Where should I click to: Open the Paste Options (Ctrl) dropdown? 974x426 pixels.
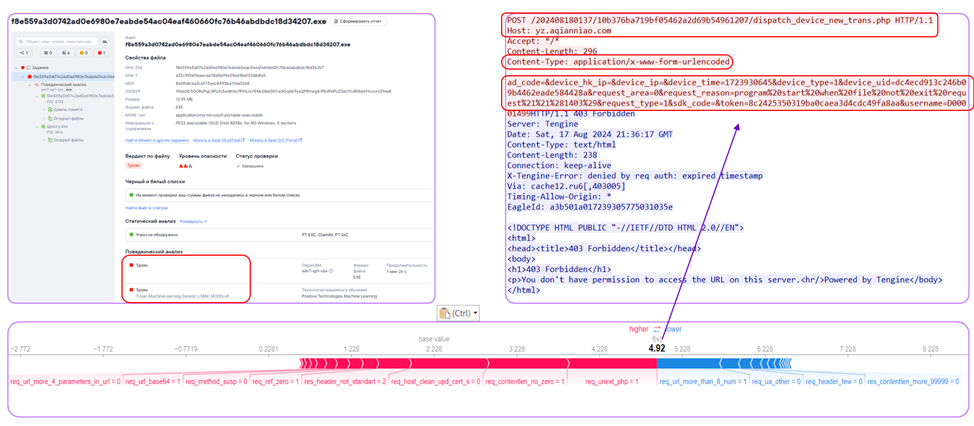pyautogui.click(x=458, y=314)
